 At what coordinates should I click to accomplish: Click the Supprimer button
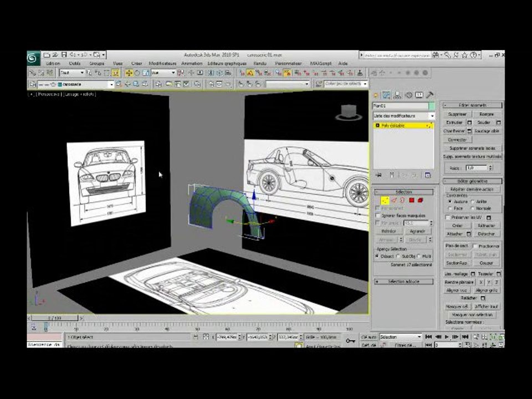pyautogui.click(x=457, y=114)
